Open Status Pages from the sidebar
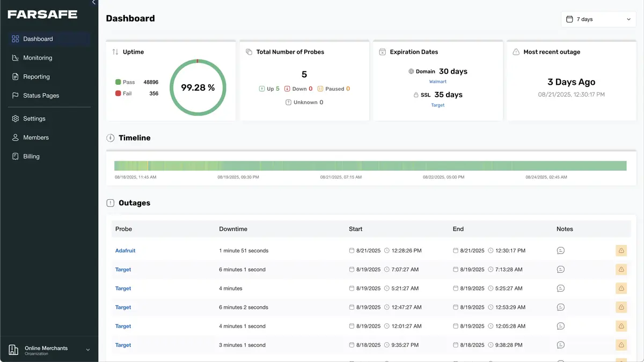Viewport: 644px width, 362px height. 41,96
